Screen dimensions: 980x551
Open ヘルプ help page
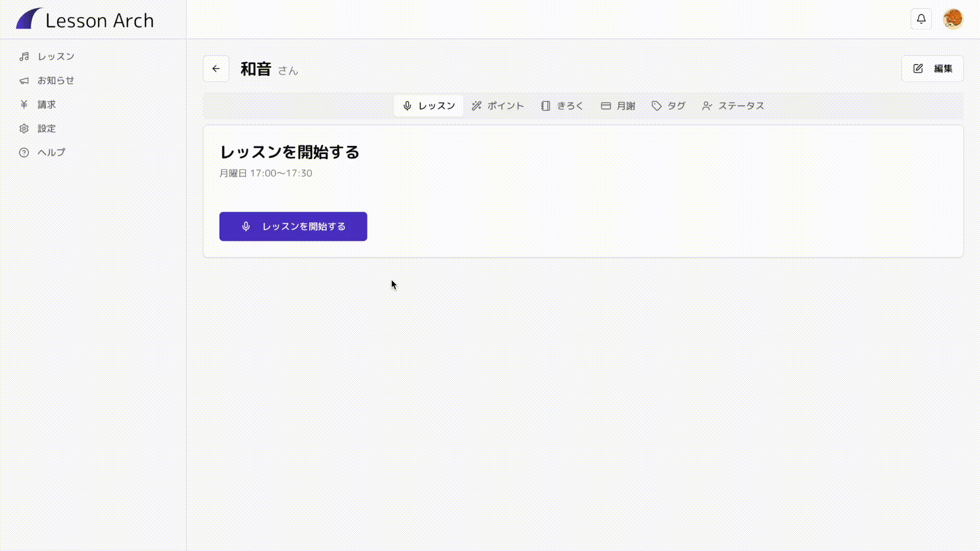point(51,153)
